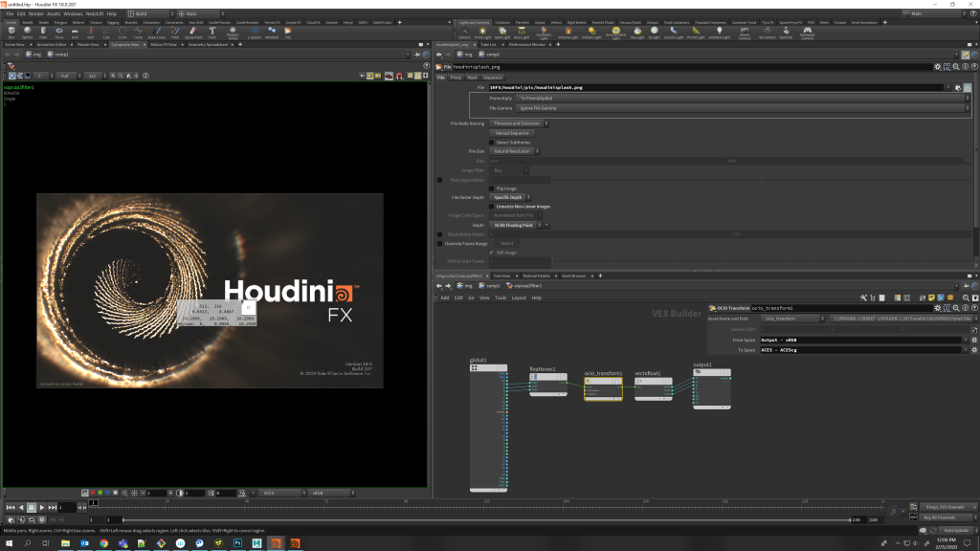Add a Volume Light from shelf
Viewport: 980px width, 551px height.
tap(568, 33)
